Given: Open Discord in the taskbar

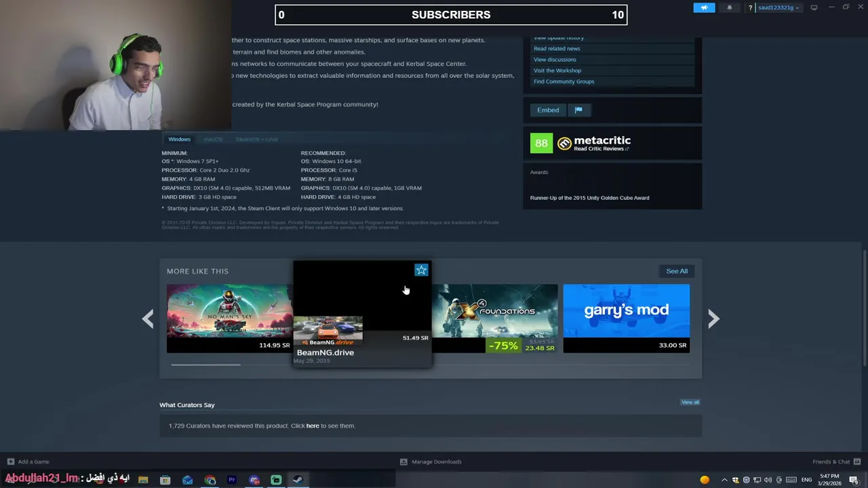Looking at the screenshot, I should click(254, 480).
